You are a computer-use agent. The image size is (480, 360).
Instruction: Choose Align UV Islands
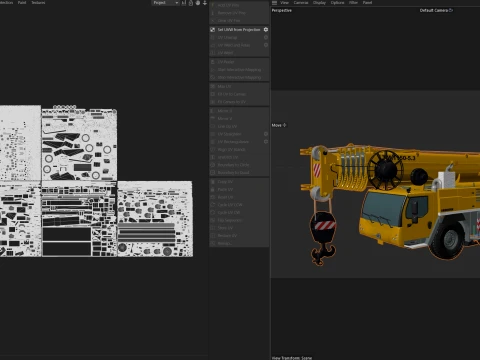click(x=239, y=149)
